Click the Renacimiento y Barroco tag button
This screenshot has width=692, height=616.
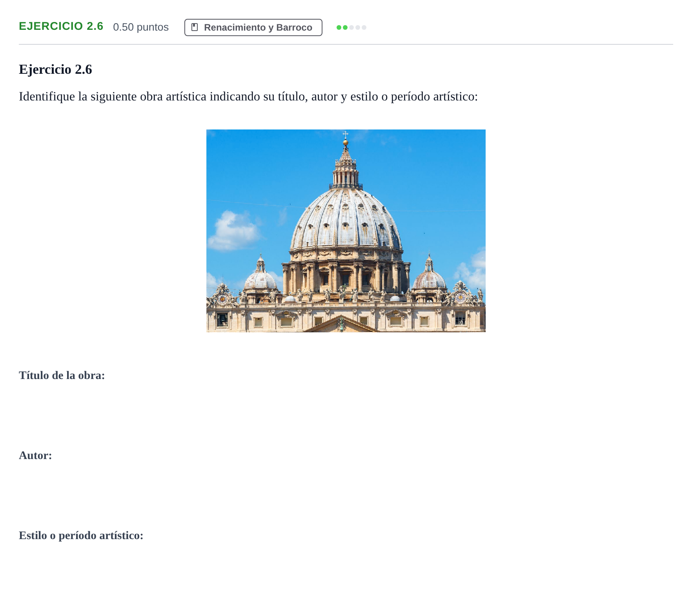(x=253, y=27)
